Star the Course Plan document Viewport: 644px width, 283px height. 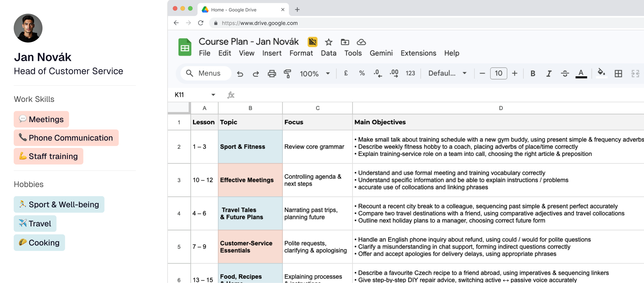tap(329, 42)
